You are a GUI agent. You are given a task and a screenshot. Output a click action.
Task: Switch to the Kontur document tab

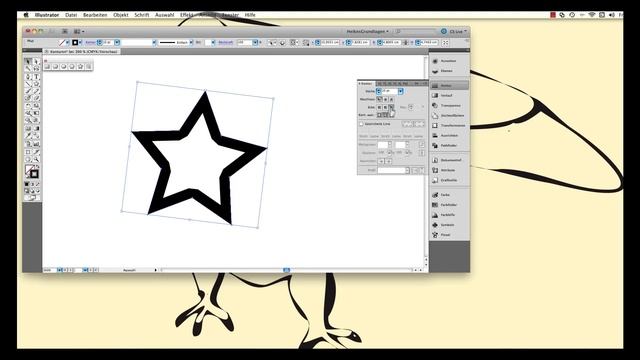(82, 51)
